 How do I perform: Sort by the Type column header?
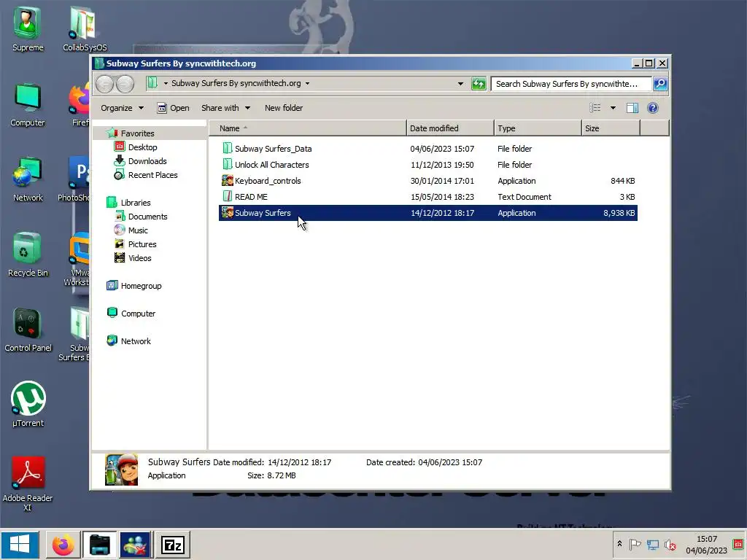click(x=538, y=128)
